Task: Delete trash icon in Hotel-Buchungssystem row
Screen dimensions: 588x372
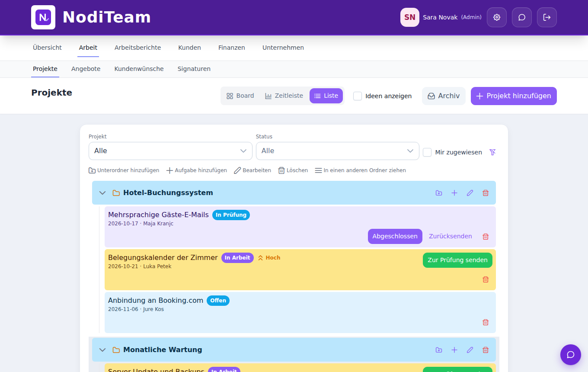Action: click(x=486, y=193)
